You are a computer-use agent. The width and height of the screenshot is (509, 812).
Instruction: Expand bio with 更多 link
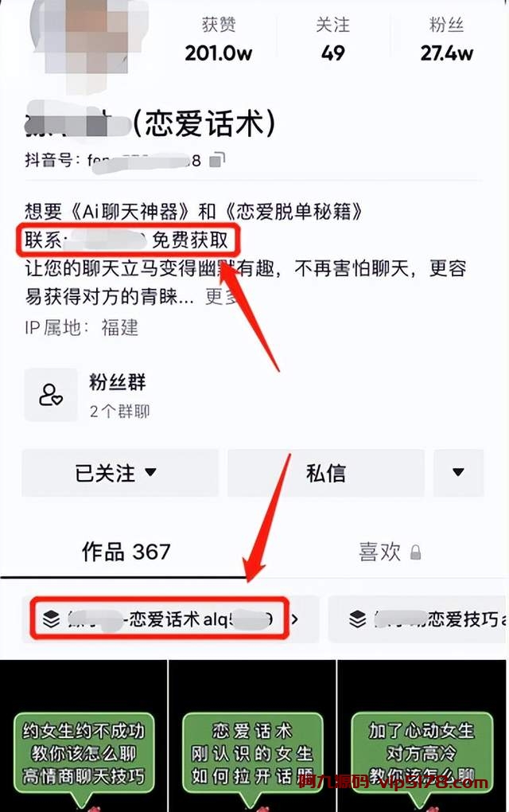(x=221, y=297)
